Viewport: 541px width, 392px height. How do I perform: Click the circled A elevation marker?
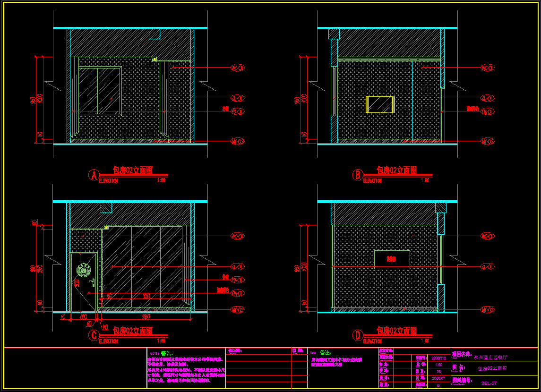94,175
